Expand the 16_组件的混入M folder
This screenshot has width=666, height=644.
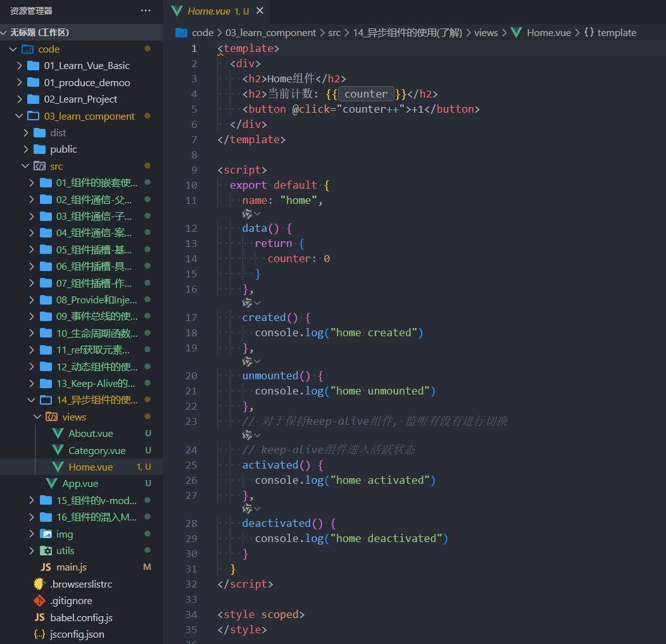coord(32,517)
